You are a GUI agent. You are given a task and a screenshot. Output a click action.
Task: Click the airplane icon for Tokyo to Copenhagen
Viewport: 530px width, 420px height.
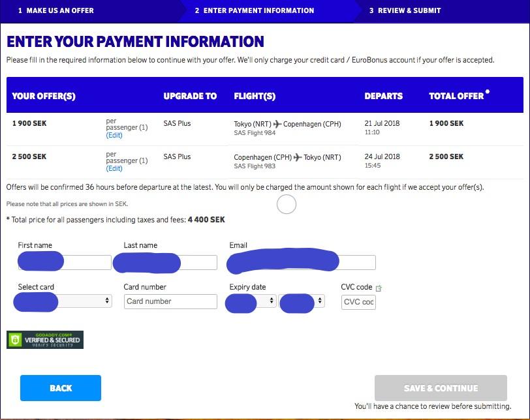point(277,124)
